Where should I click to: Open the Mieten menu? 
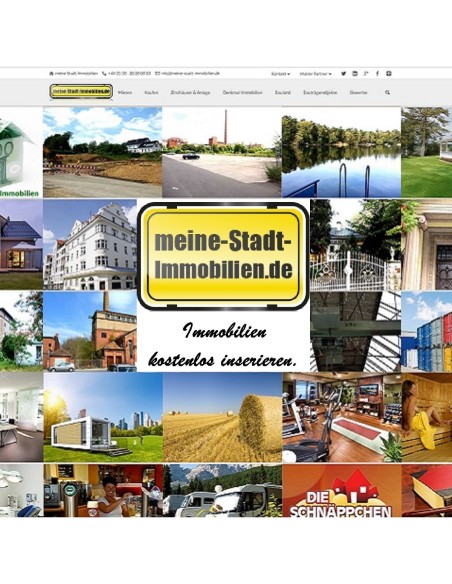(x=125, y=92)
